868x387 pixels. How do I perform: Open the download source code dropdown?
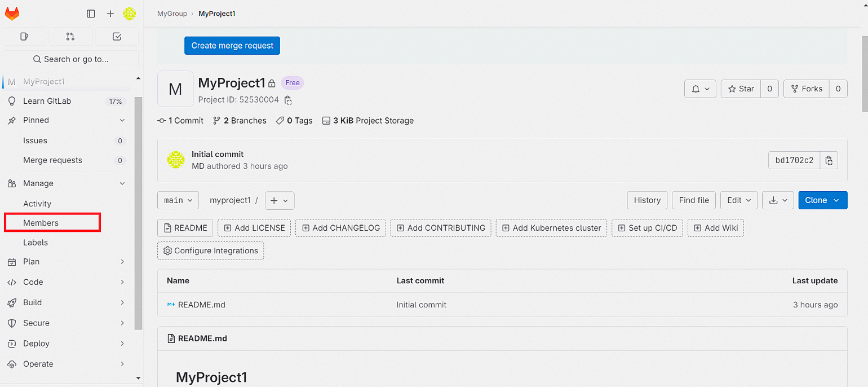pos(778,200)
